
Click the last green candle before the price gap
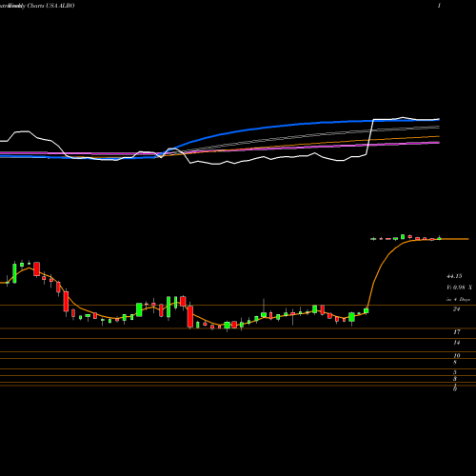[367, 310]
